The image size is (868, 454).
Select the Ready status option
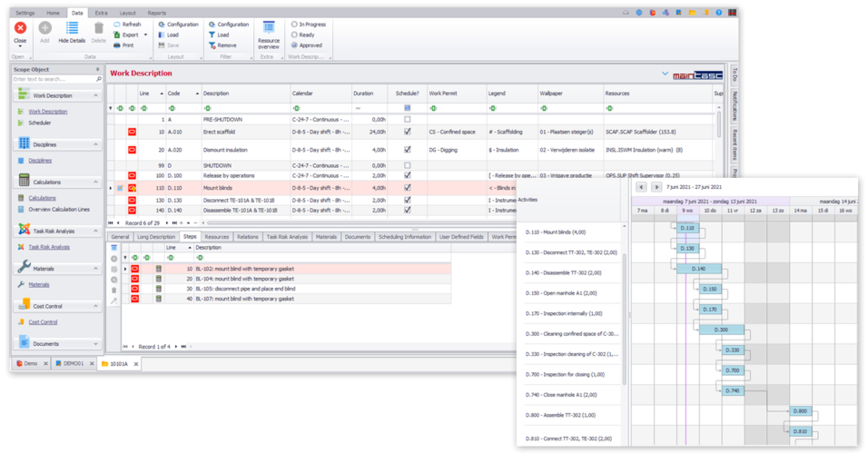pyautogui.click(x=294, y=35)
